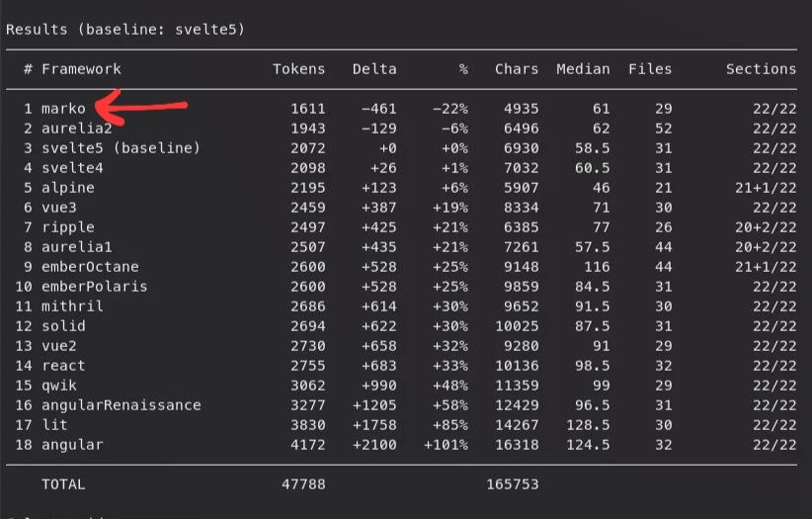Click the '%' column header
Image resolution: width=812 pixels, height=519 pixels.
tap(463, 69)
